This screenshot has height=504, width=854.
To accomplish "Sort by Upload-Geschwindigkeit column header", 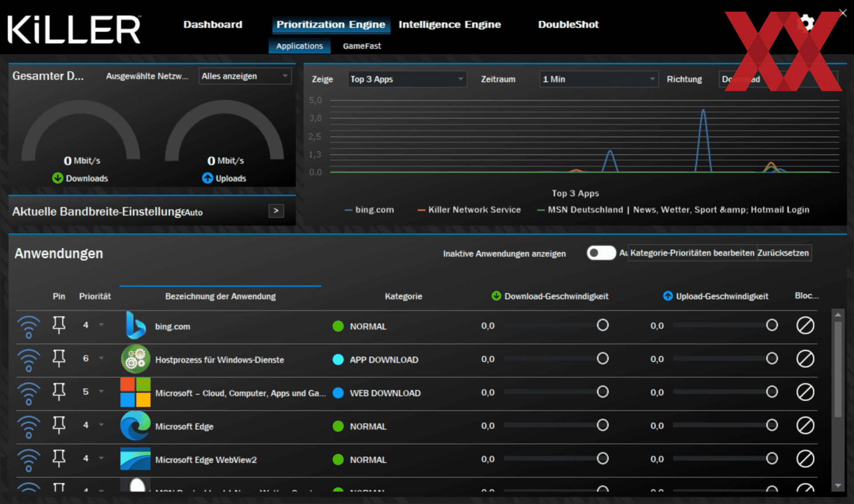I will tap(716, 296).
